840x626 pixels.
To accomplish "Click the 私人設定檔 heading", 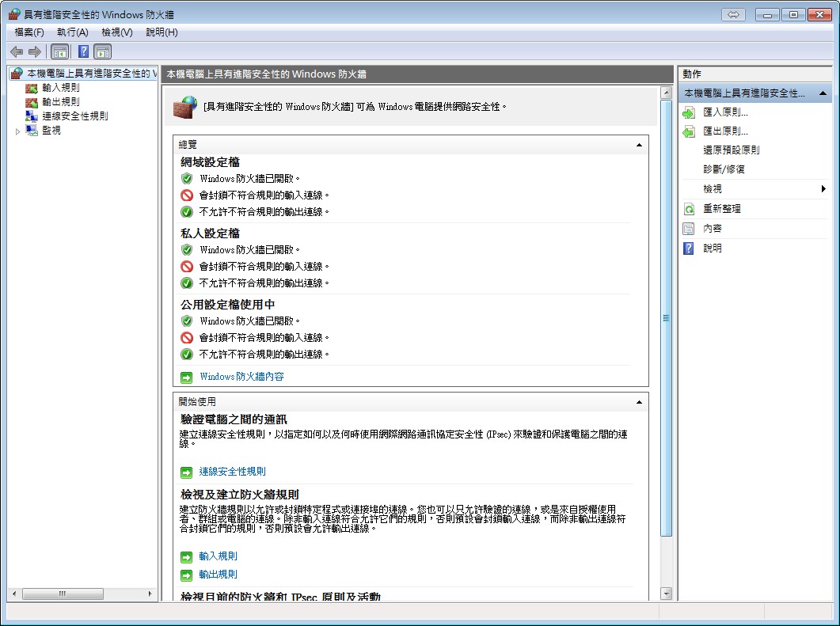I will point(210,233).
